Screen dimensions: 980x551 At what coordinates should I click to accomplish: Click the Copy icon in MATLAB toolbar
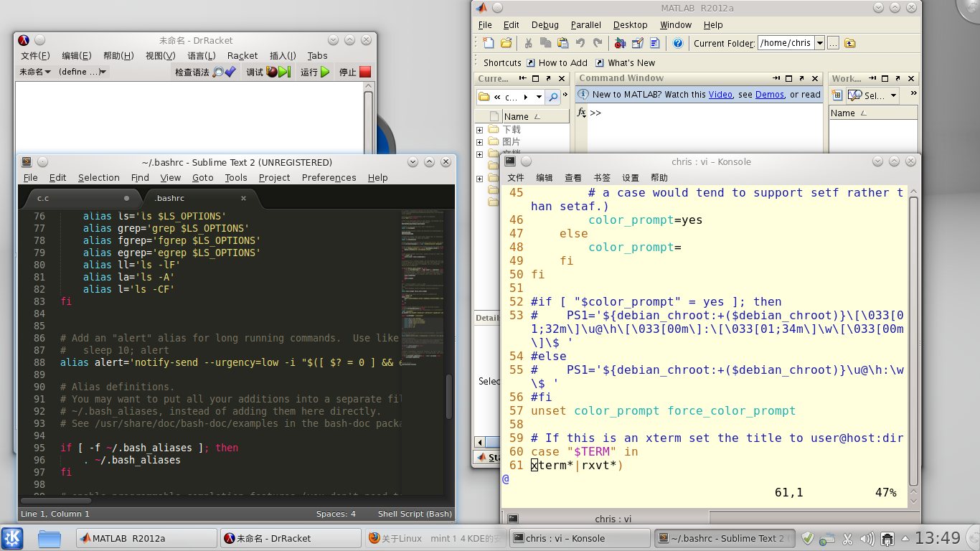(x=545, y=43)
